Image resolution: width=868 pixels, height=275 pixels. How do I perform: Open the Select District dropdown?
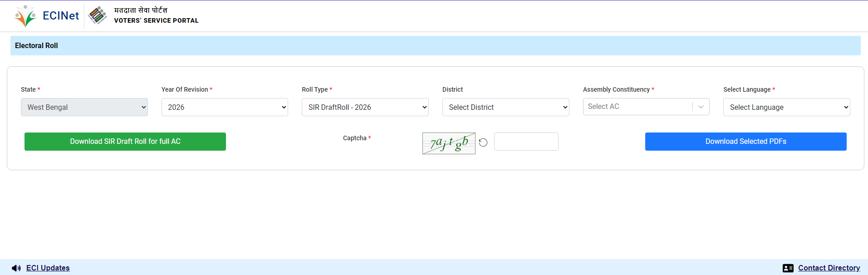(x=505, y=107)
